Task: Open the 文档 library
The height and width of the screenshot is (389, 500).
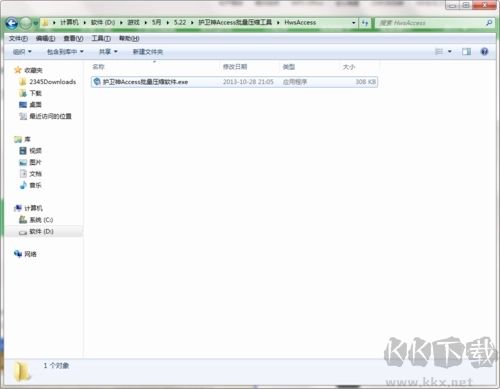Action: point(35,174)
